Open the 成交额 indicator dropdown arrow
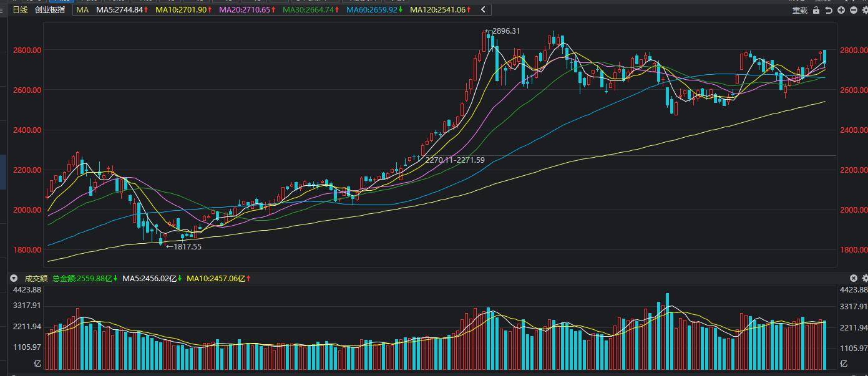This screenshot has width=868, height=376. (x=14, y=279)
